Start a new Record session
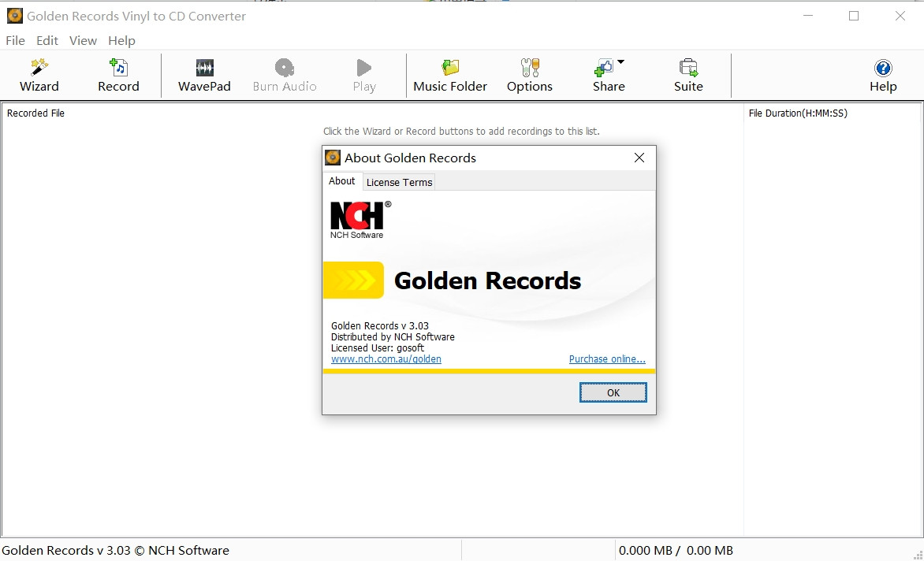924x561 pixels. click(x=118, y=68)
